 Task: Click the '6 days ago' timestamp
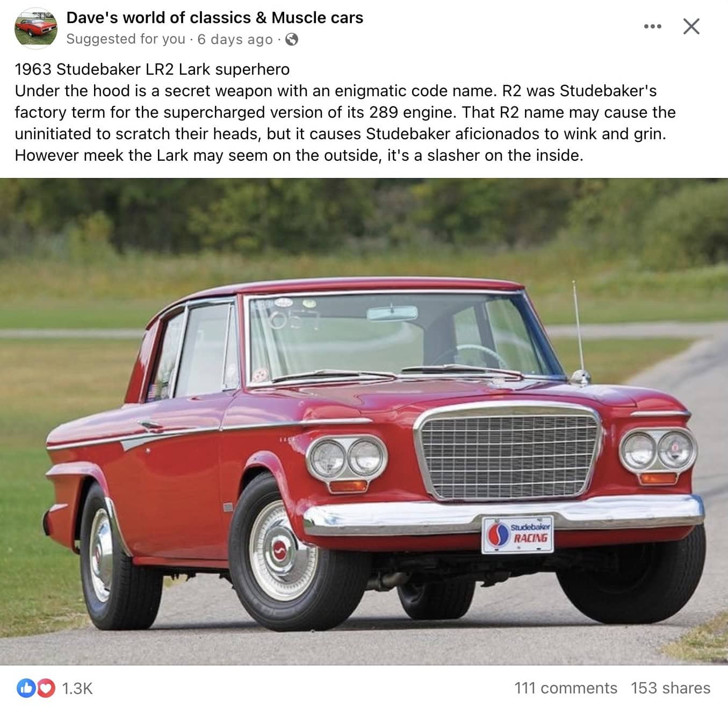point(235,39)
